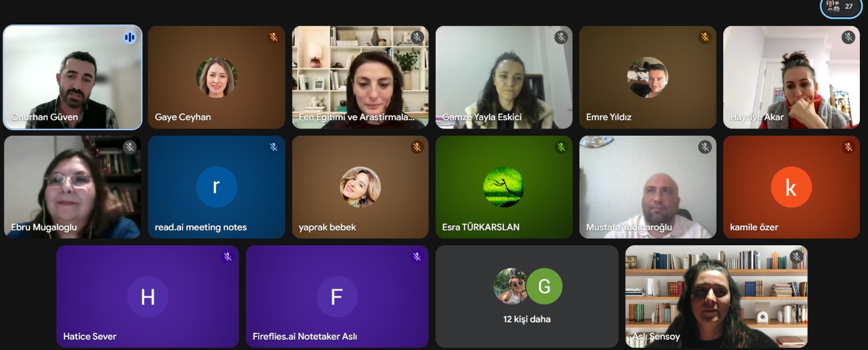
Task: Select Mustafa Yadigaroğlu's video tile
Action: 648,187
